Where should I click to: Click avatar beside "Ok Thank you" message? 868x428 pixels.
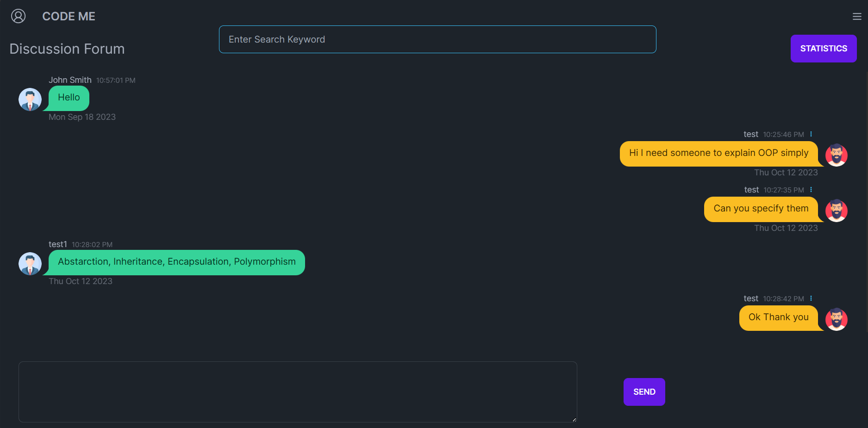836,319
